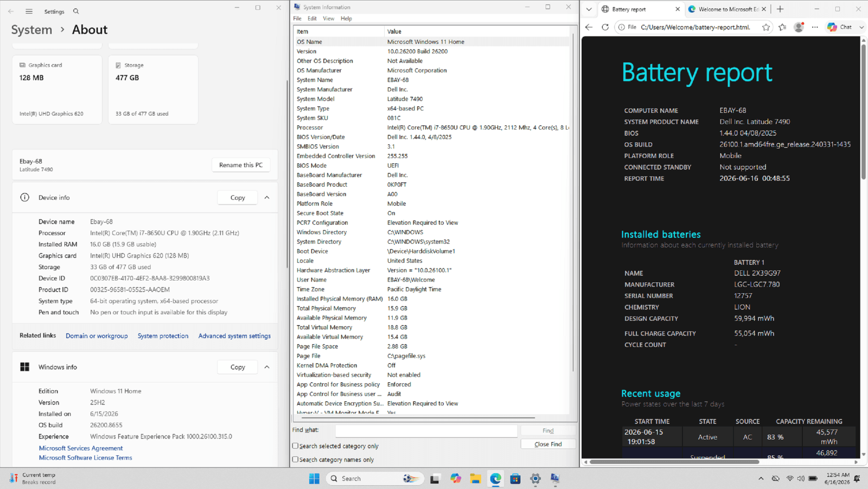This screenshot has width=868, height=489.
Task: Close the Battery report tab
Action: (678, 9)
